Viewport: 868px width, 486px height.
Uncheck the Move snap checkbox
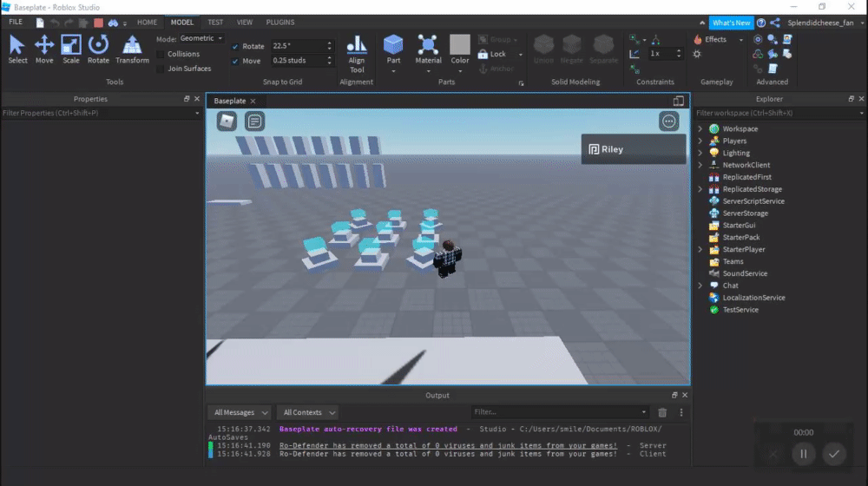[235, 61]
